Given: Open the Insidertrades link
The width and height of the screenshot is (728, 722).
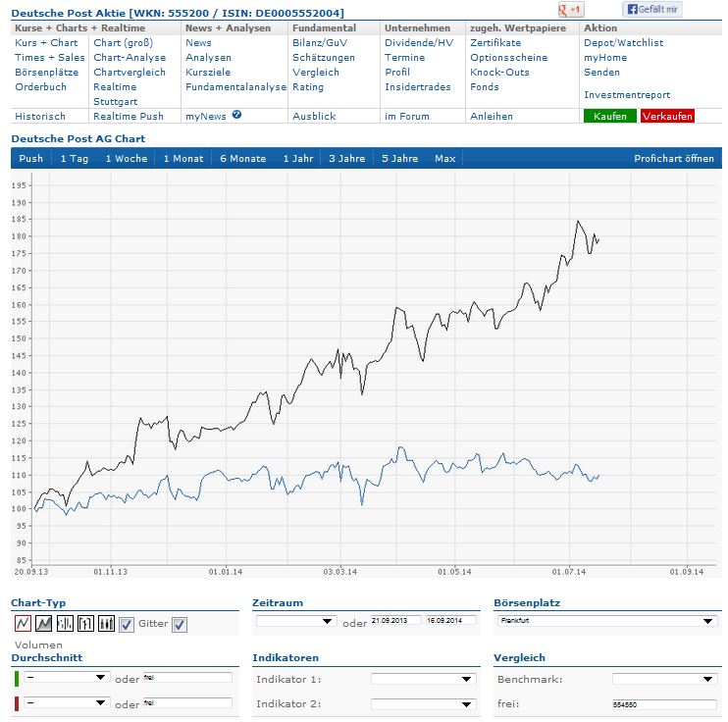Looking at the screenshot, I should click(417, 87).
